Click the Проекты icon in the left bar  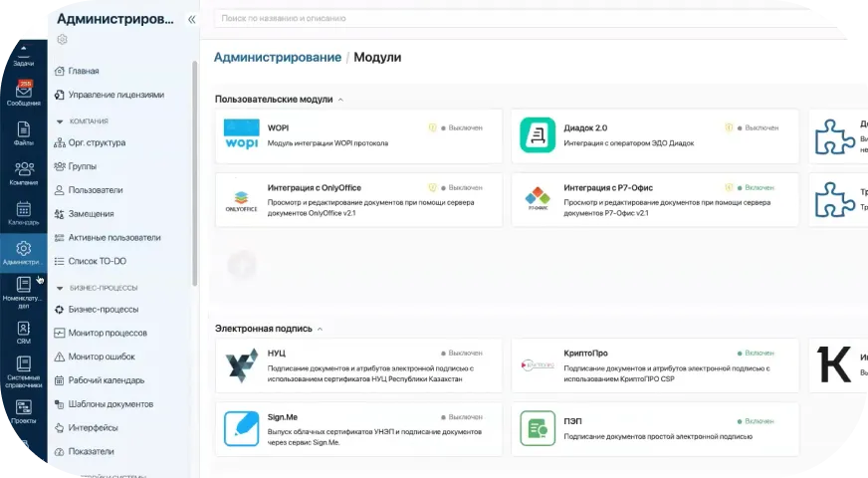pos(24,408)
